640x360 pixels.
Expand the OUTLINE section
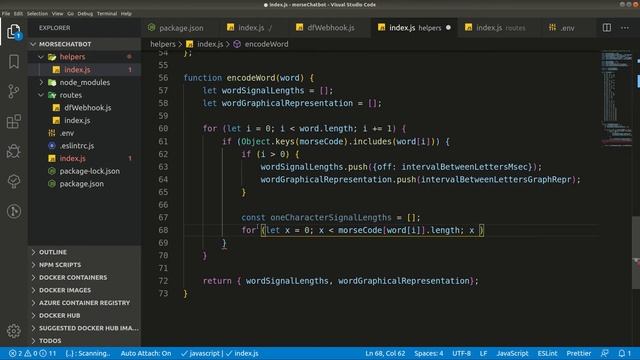pos(84,252)
